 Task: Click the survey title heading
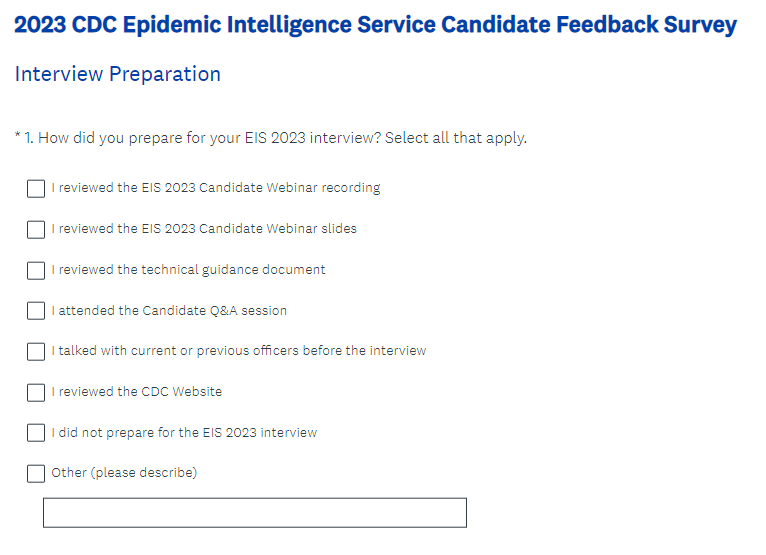click(376, 25)
